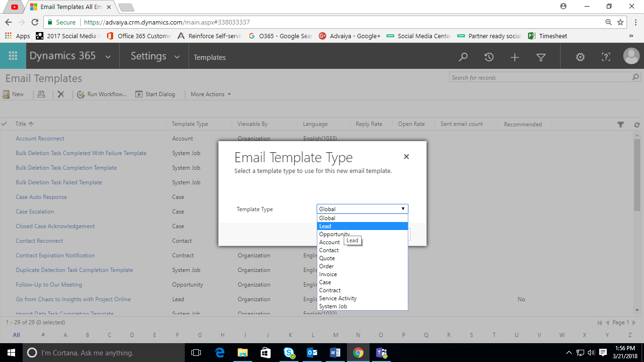644x362 pixels.
Task: Open recently viewed items history icon
Action: (489, 57)
